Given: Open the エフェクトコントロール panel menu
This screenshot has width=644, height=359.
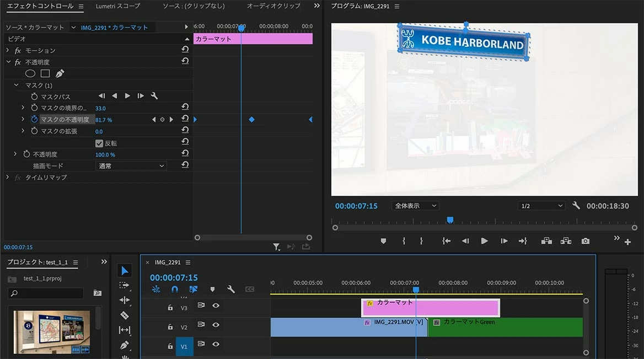Looking at the screenshot, I should click(81, 6).
